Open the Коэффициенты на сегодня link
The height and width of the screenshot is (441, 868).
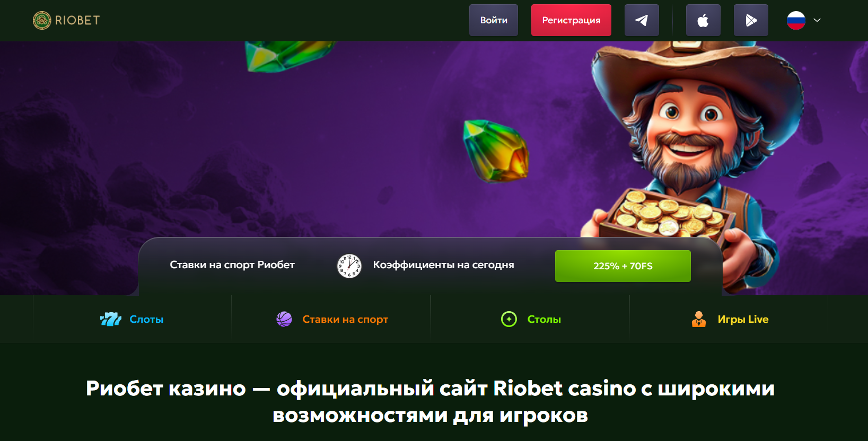443,264
